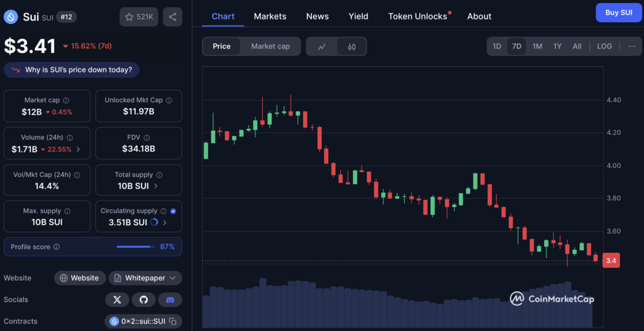The height and width of the screenshot is (331, 644).
Task: Copy the 0x2::sui::SUI contract address
Action: click(173, 321)
